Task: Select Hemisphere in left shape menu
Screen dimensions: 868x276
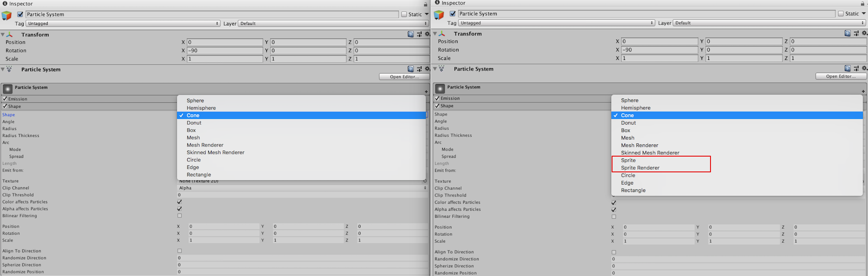Action: pos(301,108)
